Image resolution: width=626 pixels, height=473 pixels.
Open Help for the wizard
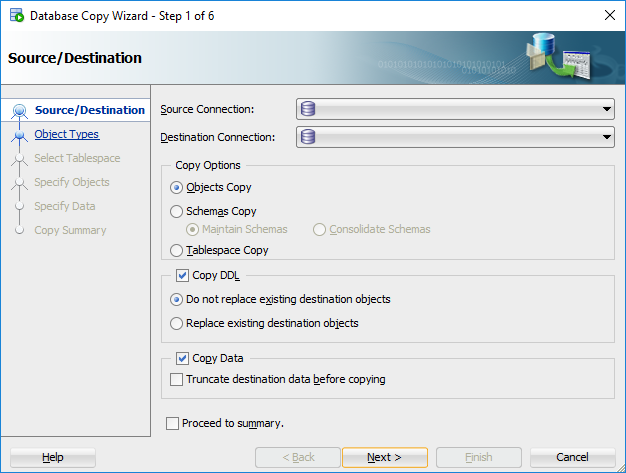(x=53, y=457)
